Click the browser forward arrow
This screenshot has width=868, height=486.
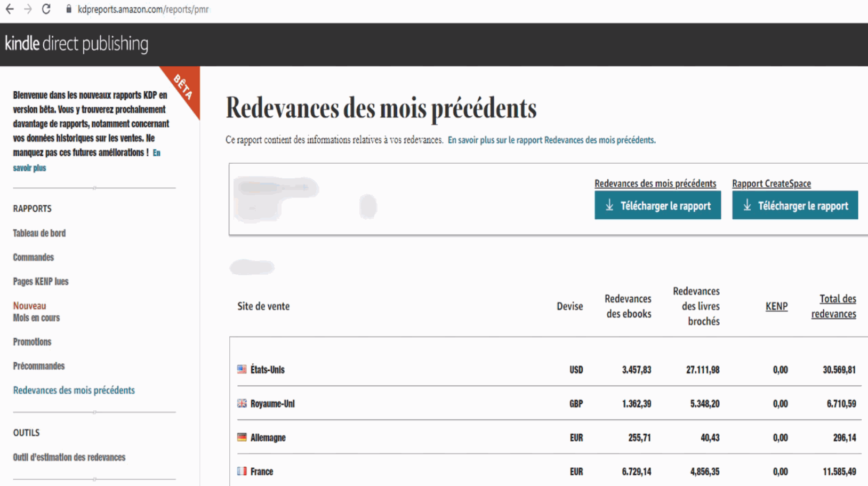tap(28, 9)
